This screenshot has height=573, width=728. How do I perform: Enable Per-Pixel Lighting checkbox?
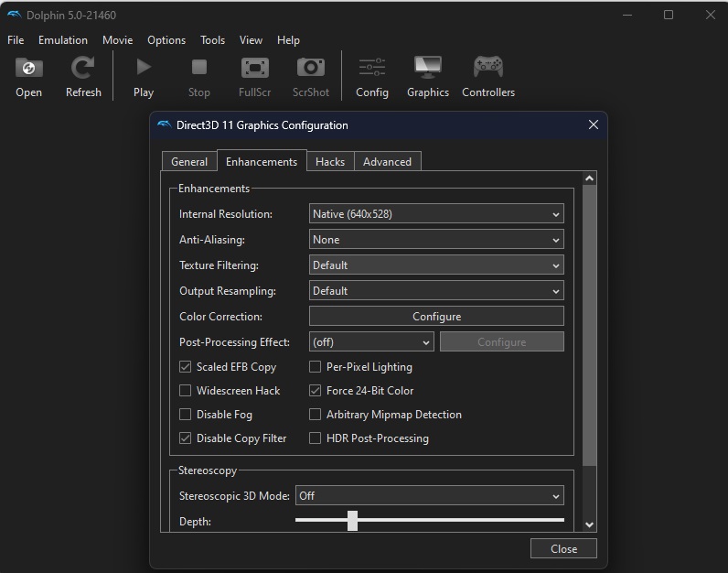pos(315,367)
